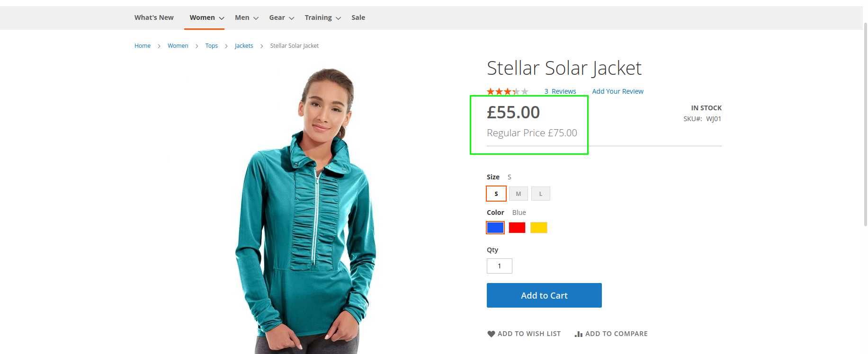This screenshot has width=868, height=354.
Task: Select size L option
Action: 541,194
